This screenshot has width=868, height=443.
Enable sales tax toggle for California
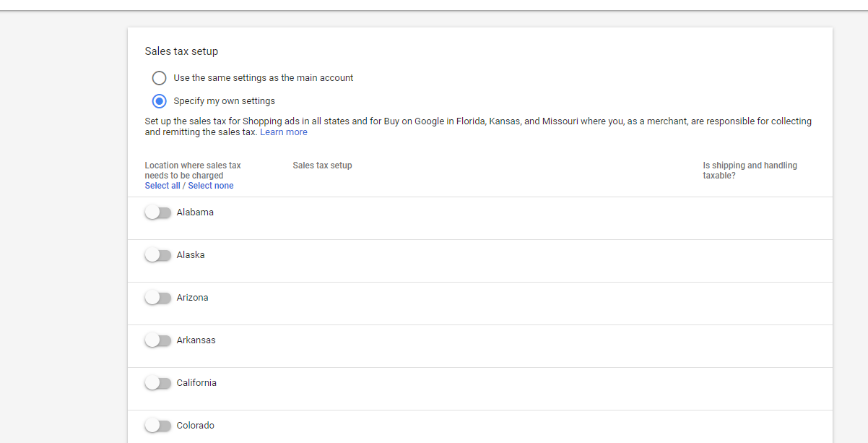click(157, 383)
